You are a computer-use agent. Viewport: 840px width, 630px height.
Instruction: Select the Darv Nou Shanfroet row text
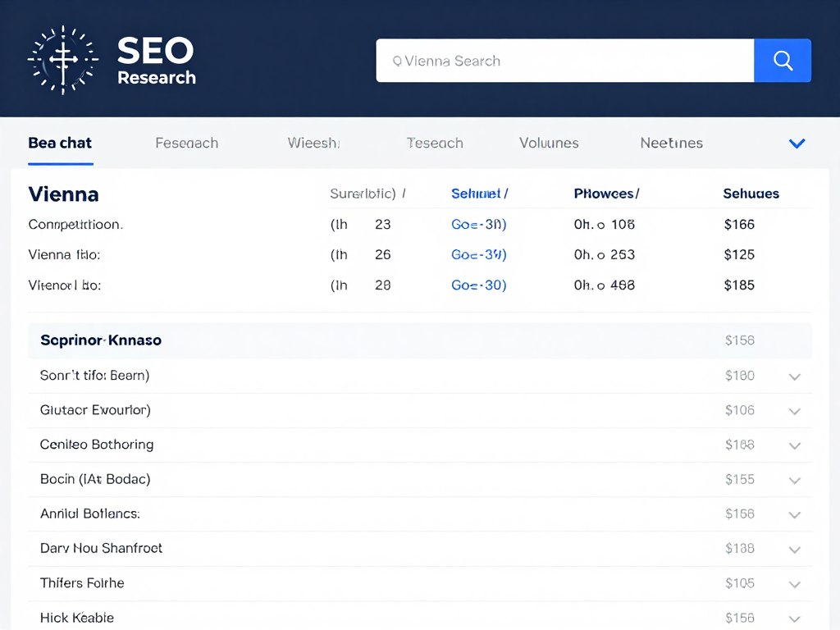101,548
